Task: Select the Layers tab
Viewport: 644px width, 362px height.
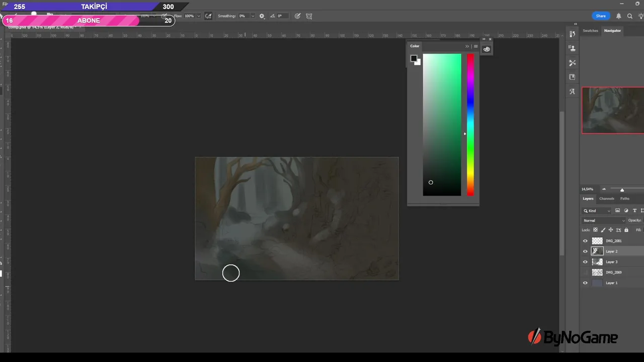Action: [588, 199]
